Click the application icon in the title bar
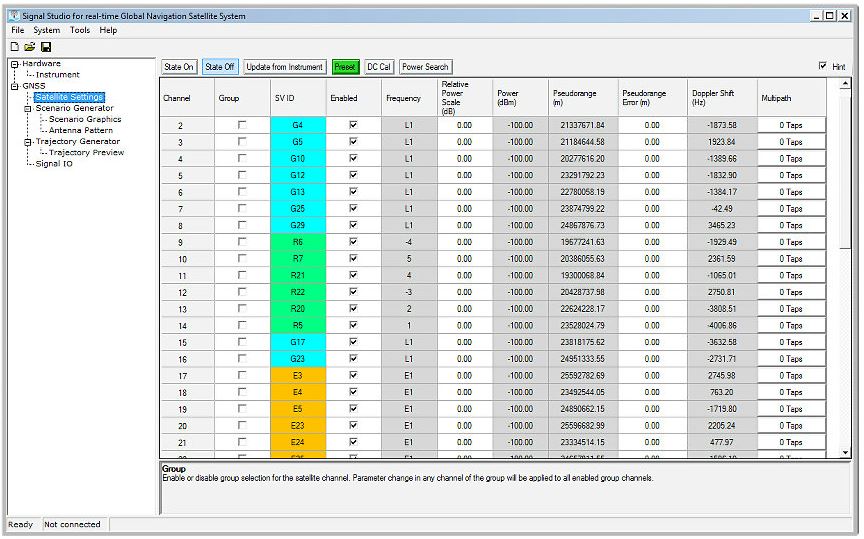 pos(14,15)
